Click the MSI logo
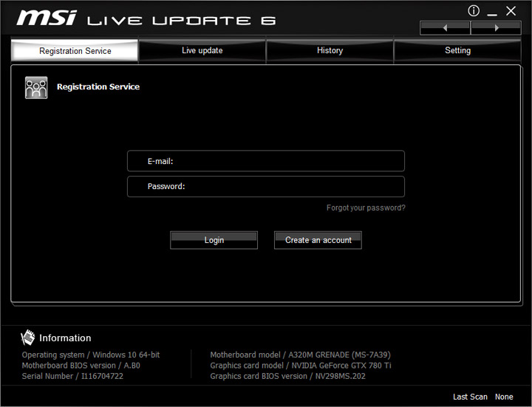Screen dimensions: 532x407 pyautogui.click(x=47, y=18)
